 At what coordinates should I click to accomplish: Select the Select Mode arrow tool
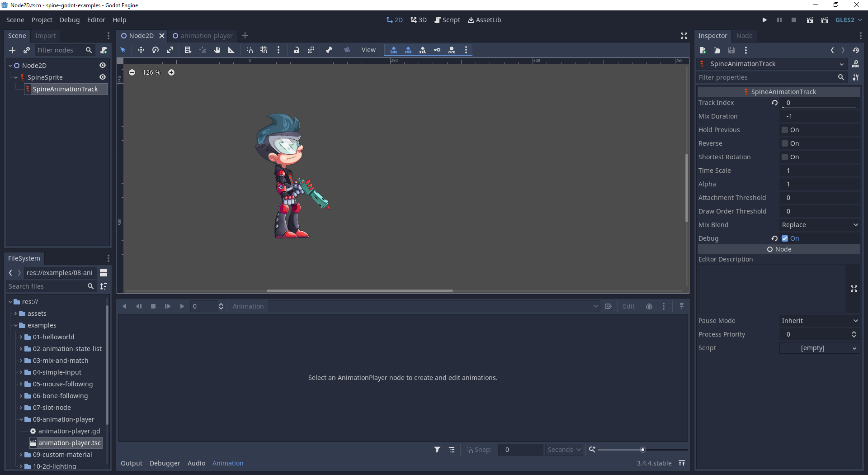[x=123, y=50]
